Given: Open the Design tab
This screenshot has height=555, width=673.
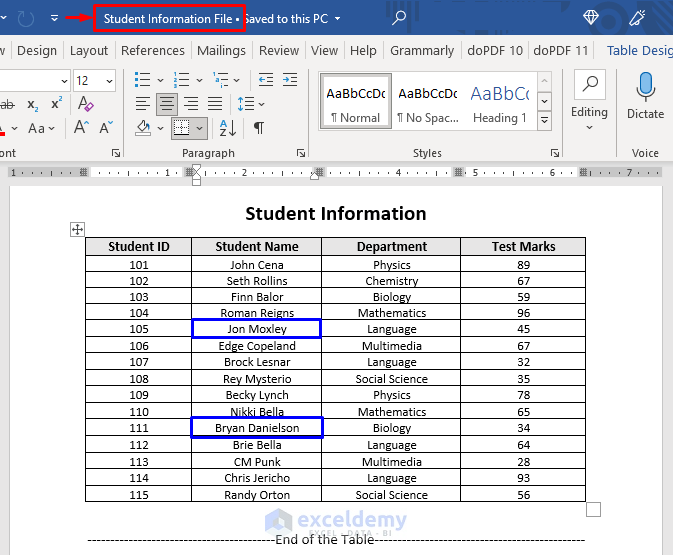Looking at the screenshot, I should (x=37, y=51).
